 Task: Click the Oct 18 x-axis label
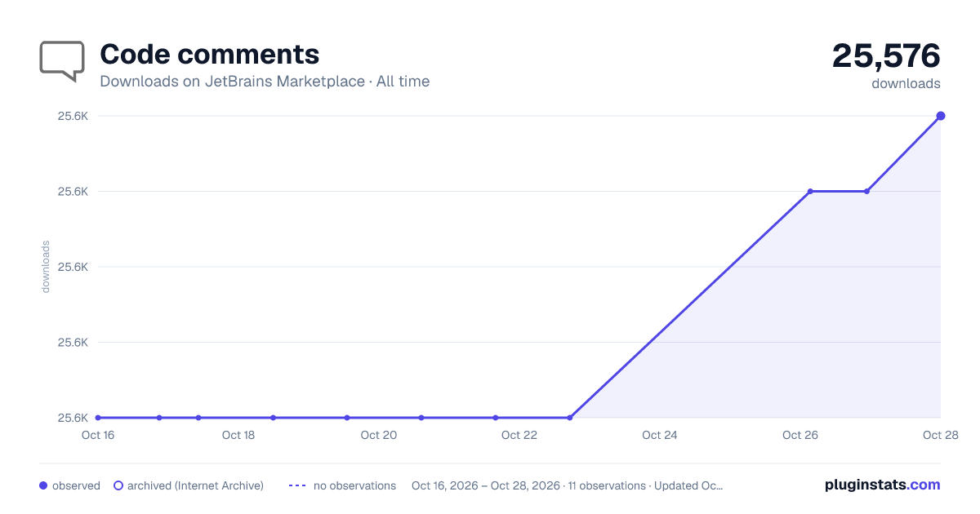pyautogui.click(x=238, y=435)
